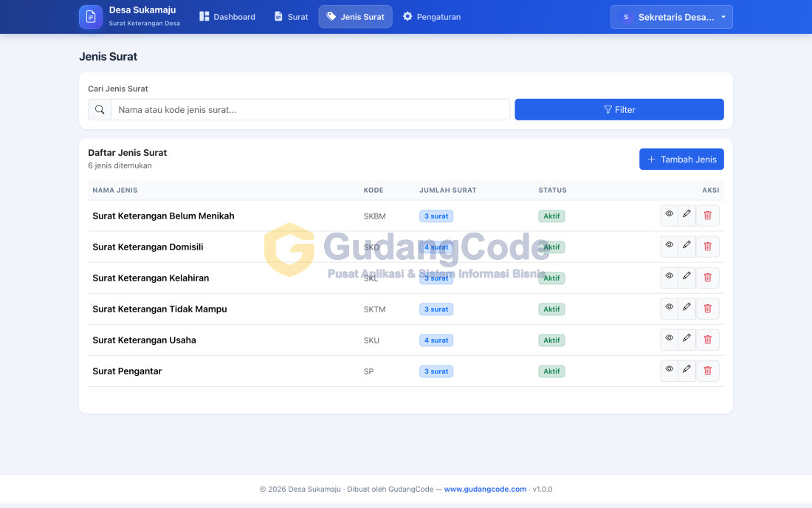Click the Aktif status of Surat Keterangan Belum Menikah
The width and height of the screenshot is (812, 508).
pyautogui.click(x=551, y=216)
